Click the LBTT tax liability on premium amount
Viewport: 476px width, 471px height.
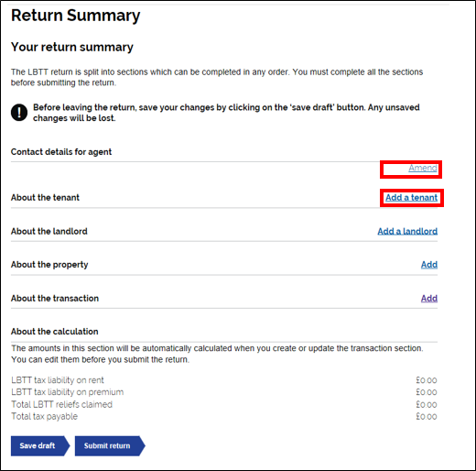(427, 392)
